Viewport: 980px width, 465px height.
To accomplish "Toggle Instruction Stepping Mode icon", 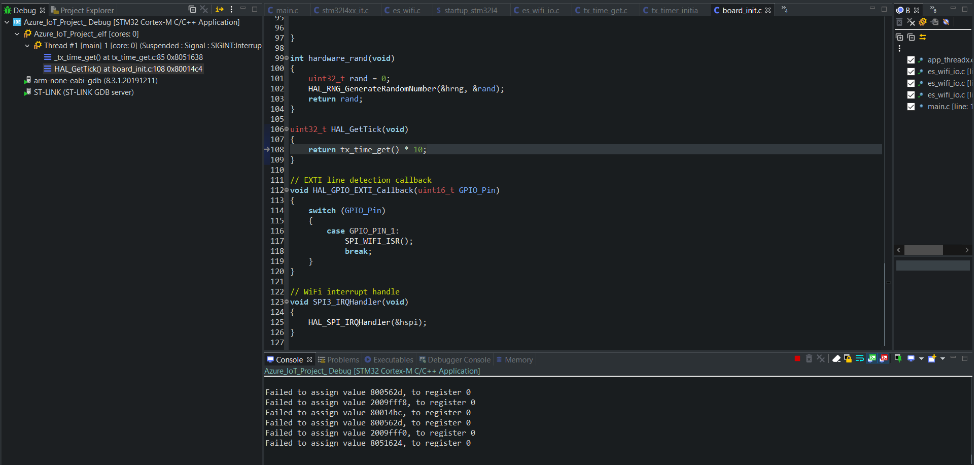I will pyautogui.click(x=220, y=9).
